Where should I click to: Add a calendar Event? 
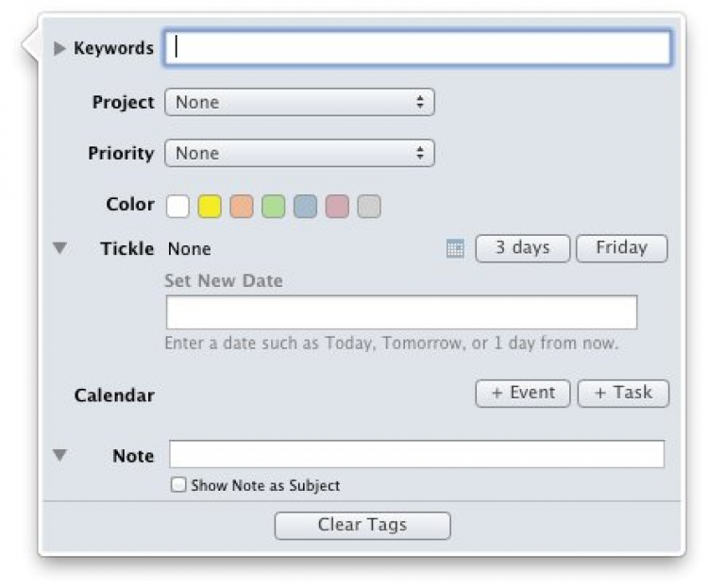point(523,394)
